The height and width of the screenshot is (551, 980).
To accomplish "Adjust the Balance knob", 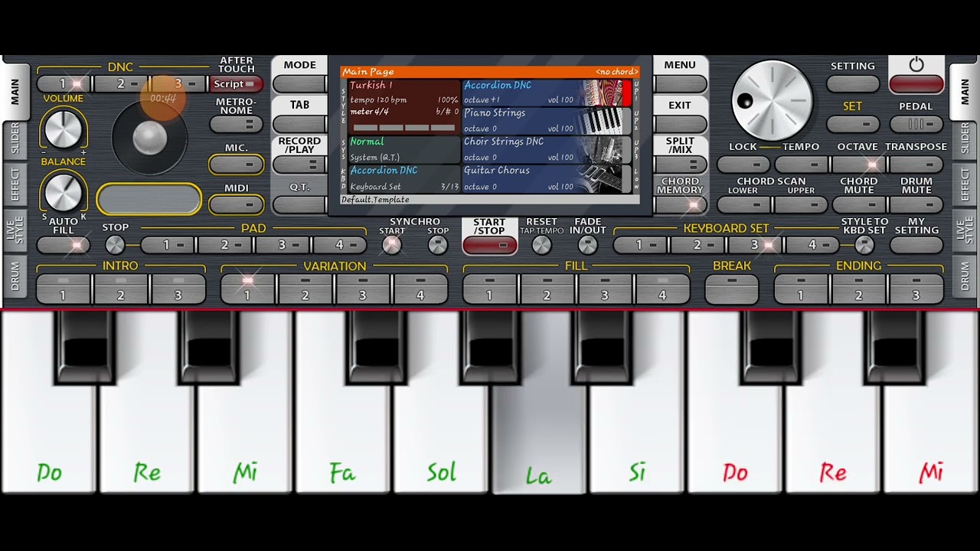I will click(x=64, y=192).
